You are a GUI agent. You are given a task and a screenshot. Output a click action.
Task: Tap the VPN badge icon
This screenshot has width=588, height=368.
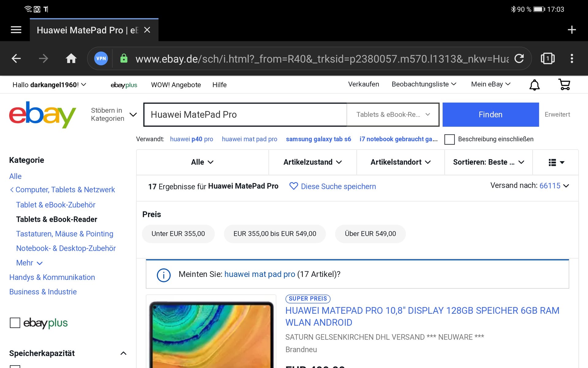coord(101,58)
